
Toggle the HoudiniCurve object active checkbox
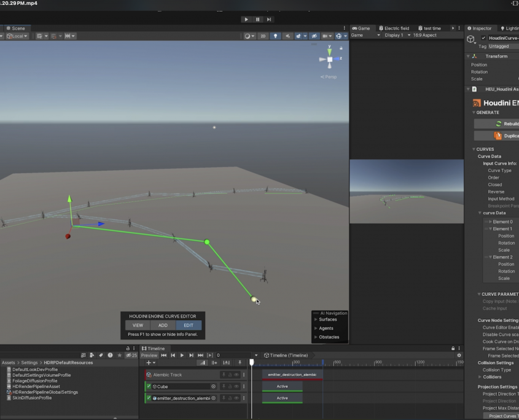click(x=483, y=38)
